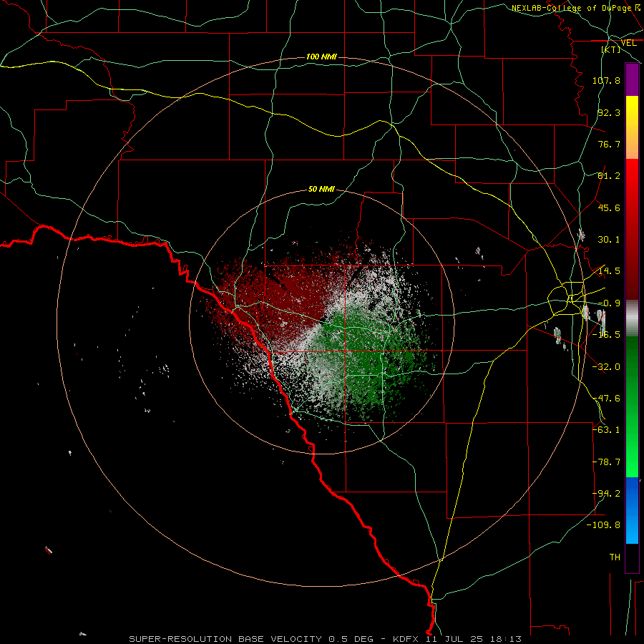Click the -78.7 velocity scale value
644x644 pixels.
point(606,462)
